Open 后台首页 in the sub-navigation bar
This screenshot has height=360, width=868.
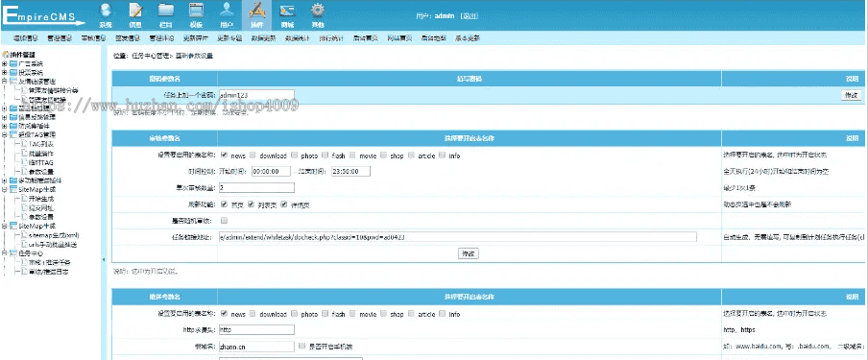(366, 38)
